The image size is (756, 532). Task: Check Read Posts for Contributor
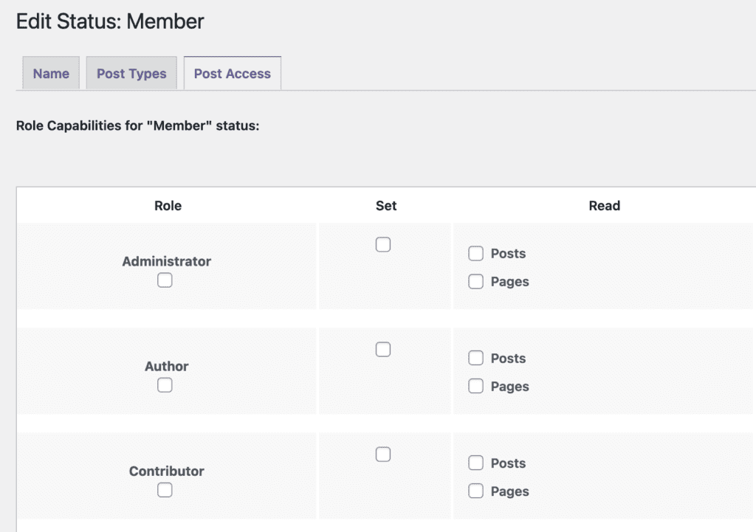click(x=475, y=463)
